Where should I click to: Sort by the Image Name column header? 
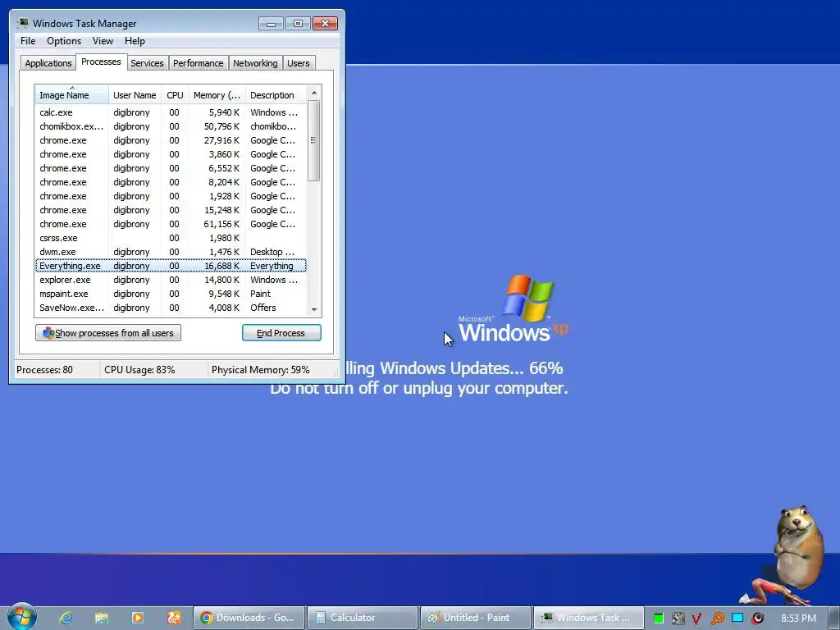[72, 95]
